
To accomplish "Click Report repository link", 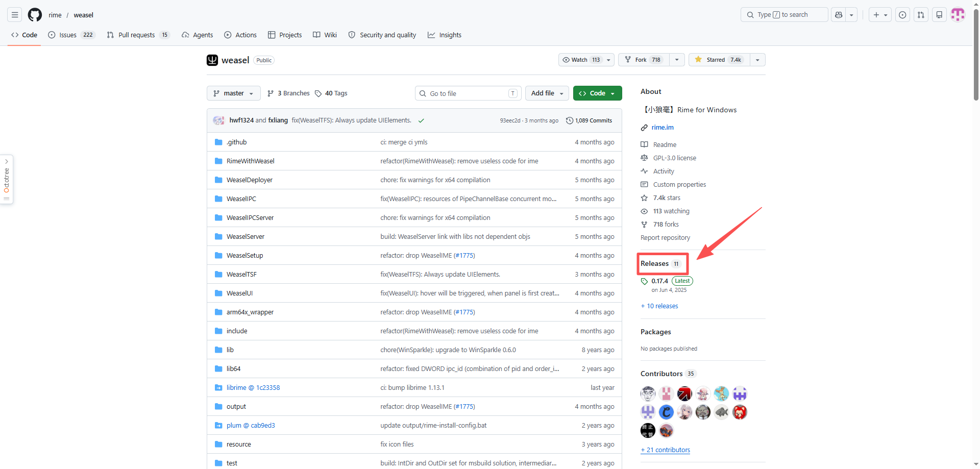I will [665, 238].
